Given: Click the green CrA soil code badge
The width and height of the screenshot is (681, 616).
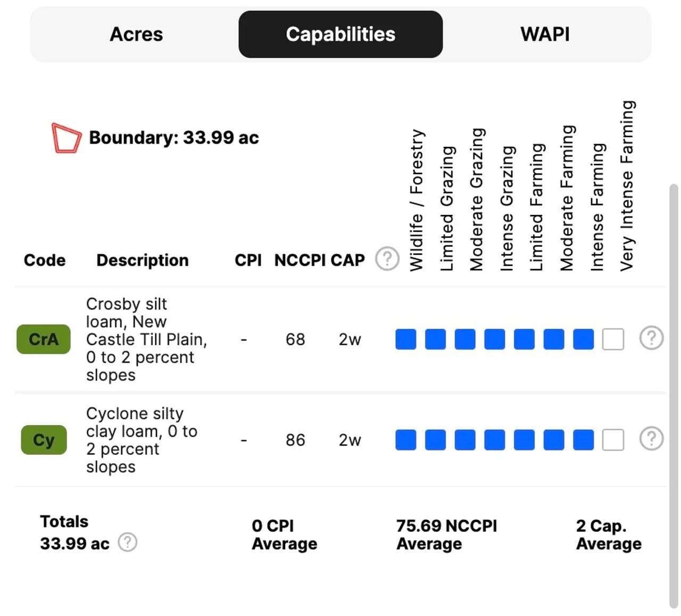Looking at the screenshot, I should coord(44,339).
